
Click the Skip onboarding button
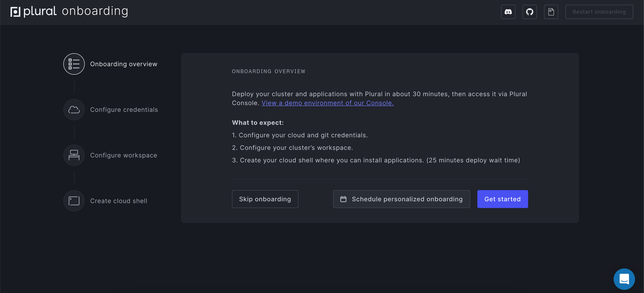point(265,199)
